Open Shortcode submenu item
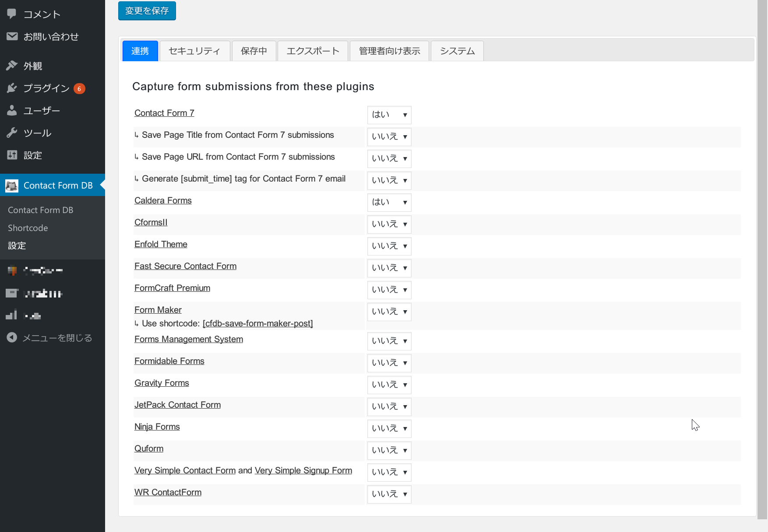Screen dimensions: 768x532 [28, 228]
